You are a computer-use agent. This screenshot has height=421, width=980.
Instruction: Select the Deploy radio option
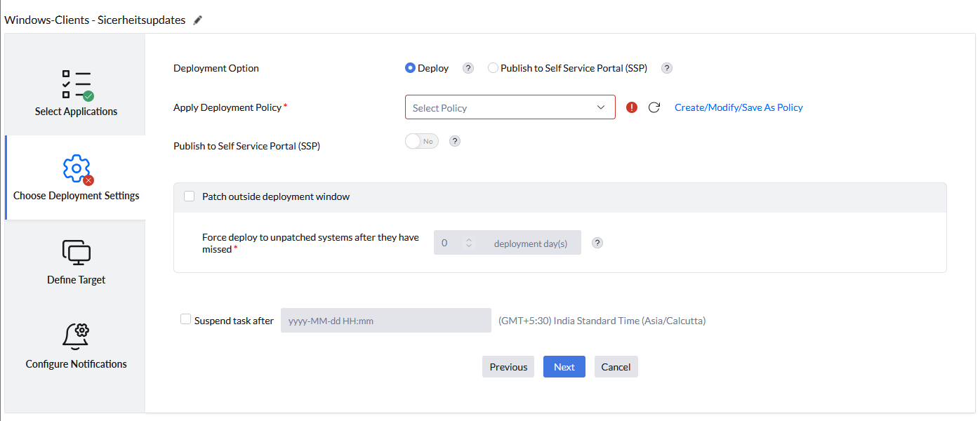pyautogui.click(x=411, y=68)
